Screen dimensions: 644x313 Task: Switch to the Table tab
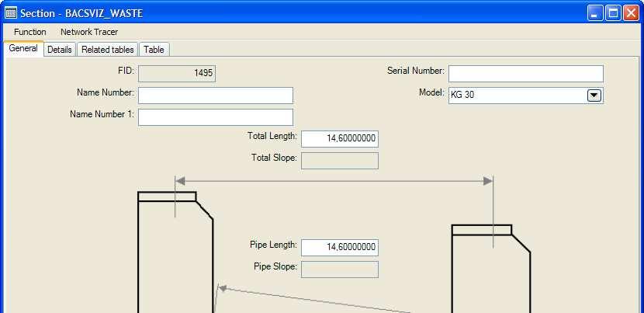(x=154, y=50)
